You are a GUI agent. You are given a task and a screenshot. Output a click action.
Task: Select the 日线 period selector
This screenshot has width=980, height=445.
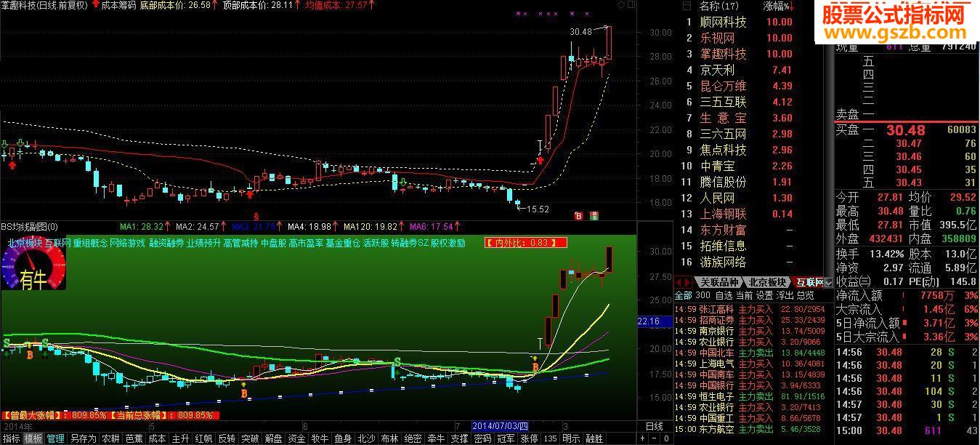(x=654, y=425)
